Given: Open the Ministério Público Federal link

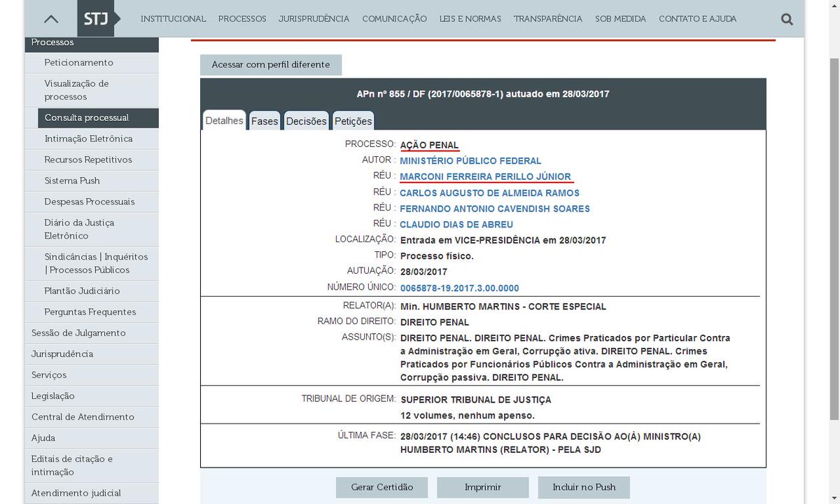Looking at the screenshot, I should point(470,161).
